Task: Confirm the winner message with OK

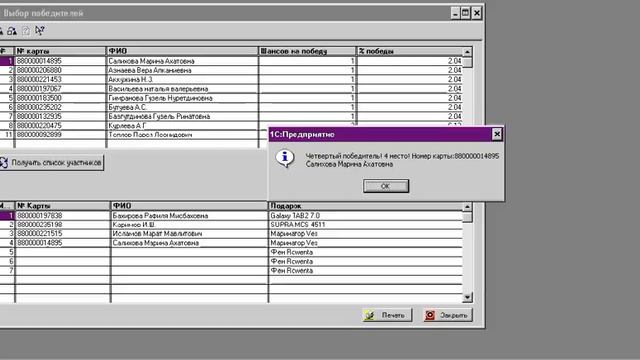Action: click(x=386, y=186)
